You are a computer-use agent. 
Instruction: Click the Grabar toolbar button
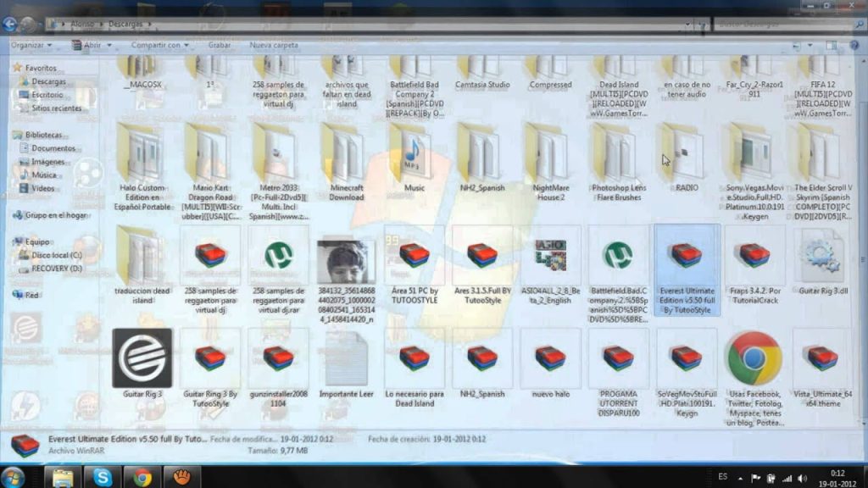220,45
